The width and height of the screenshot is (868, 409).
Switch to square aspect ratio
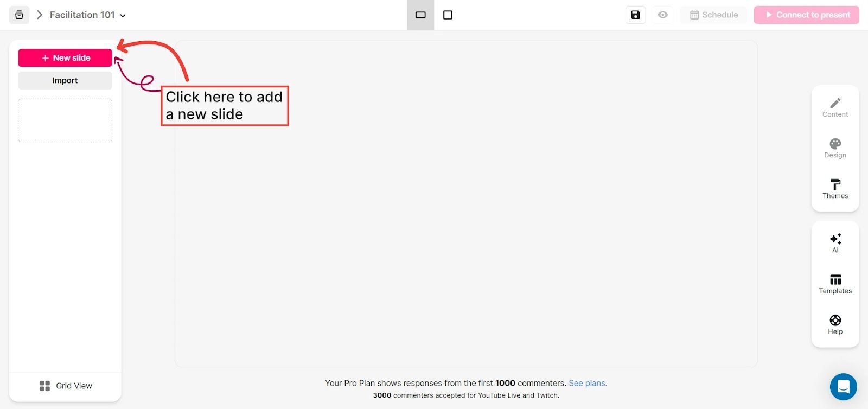[448, 15]
